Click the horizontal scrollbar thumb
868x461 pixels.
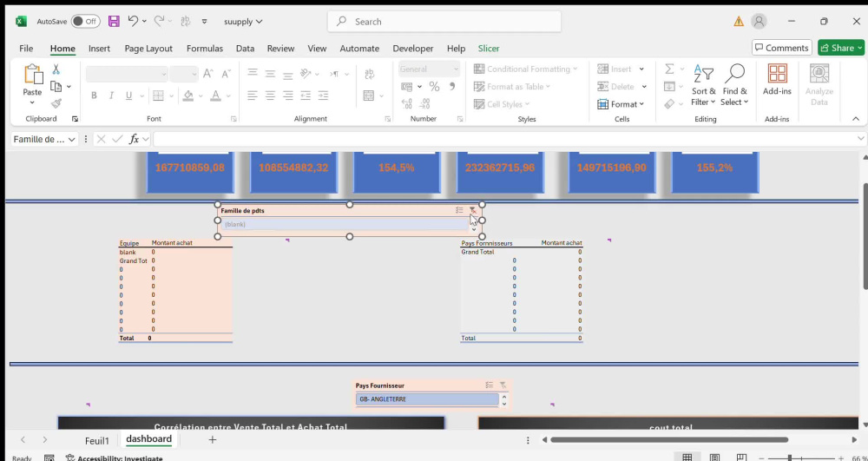click(x=668, y=440)
